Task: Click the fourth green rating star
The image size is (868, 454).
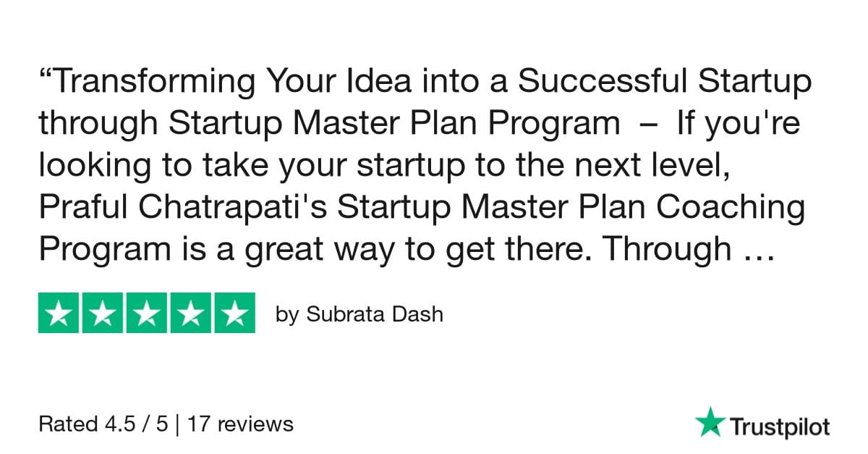Action: coord(190,313)
